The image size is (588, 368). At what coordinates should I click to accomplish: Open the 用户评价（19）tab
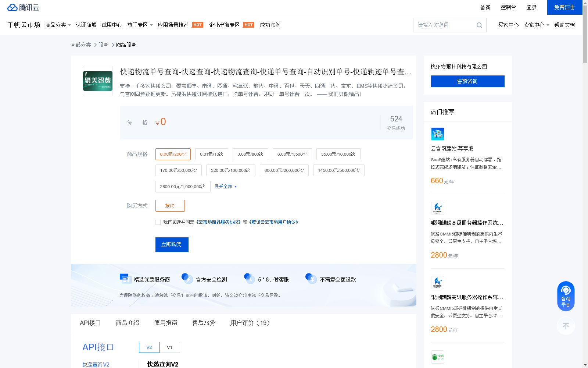(x=250, y=323)
